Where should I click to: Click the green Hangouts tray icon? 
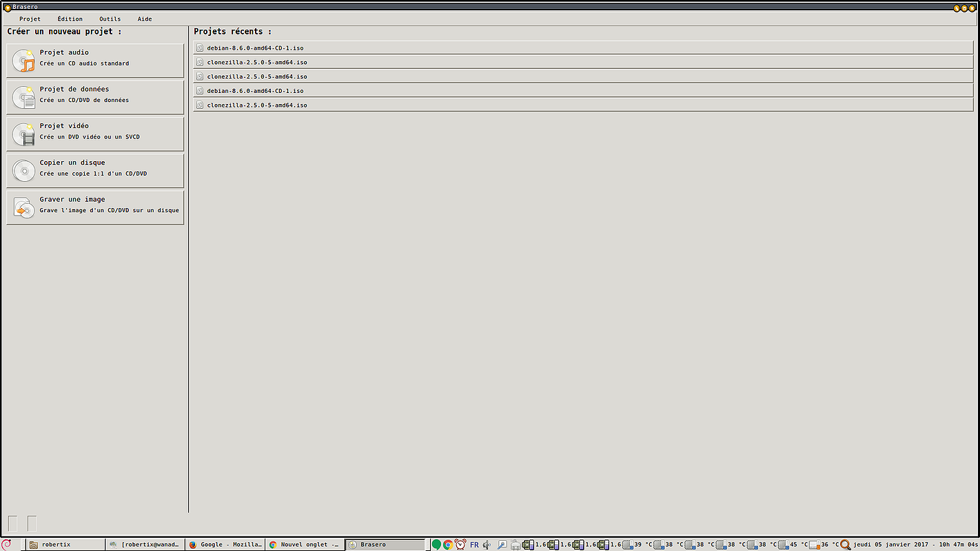(436, 545)
